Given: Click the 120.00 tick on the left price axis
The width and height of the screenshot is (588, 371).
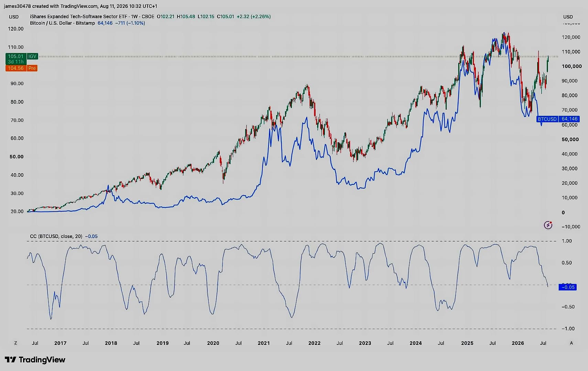Looking at the screenshot, I should pos(16,29).
